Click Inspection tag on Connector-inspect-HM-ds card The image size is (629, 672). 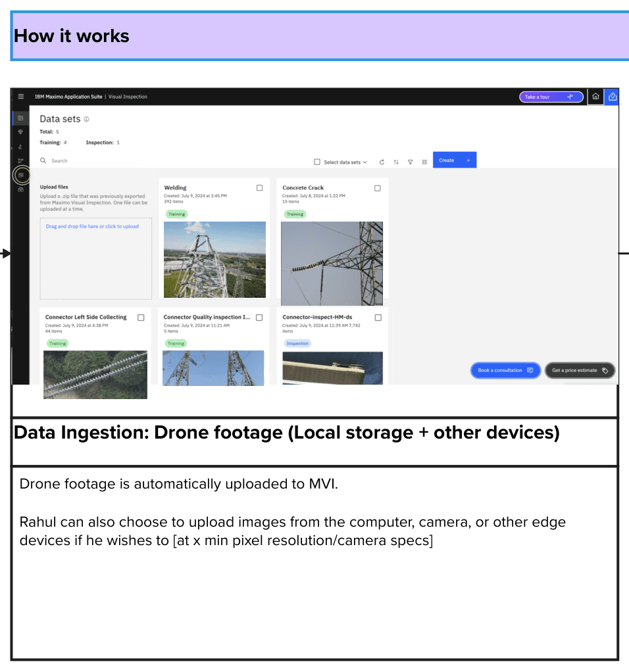tap(297, 343)
